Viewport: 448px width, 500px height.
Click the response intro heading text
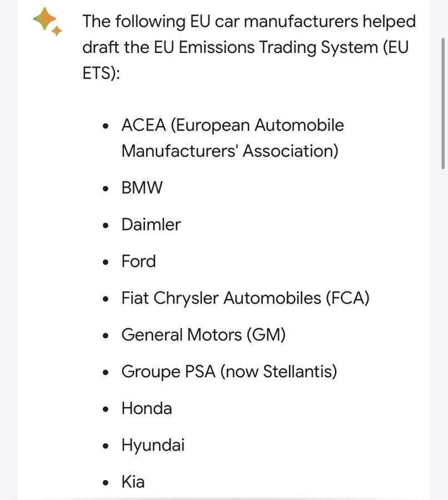point(249,47)
